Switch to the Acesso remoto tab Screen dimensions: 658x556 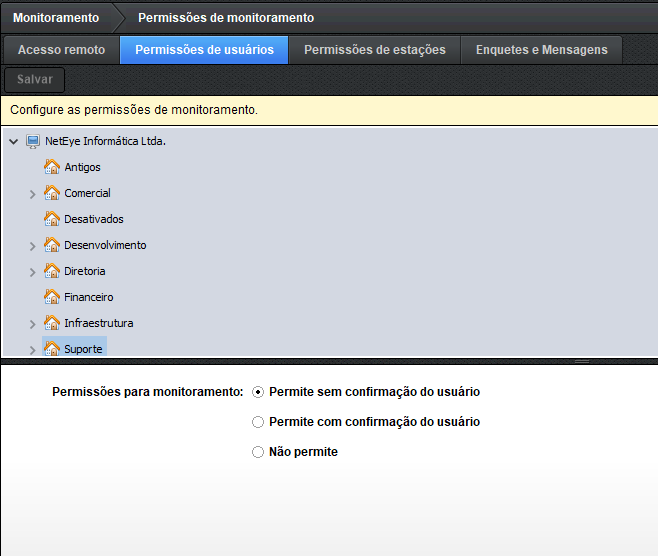coord(60,50)
